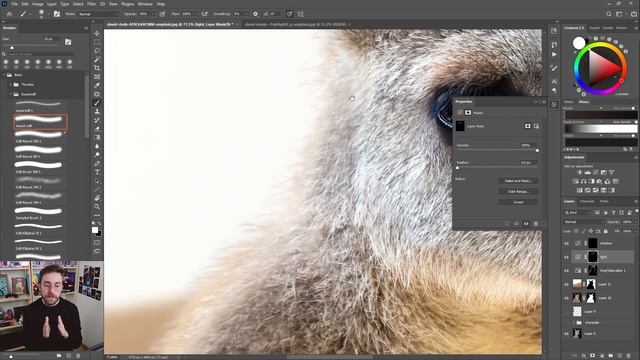Select the Zoom tool

(97, 207)
